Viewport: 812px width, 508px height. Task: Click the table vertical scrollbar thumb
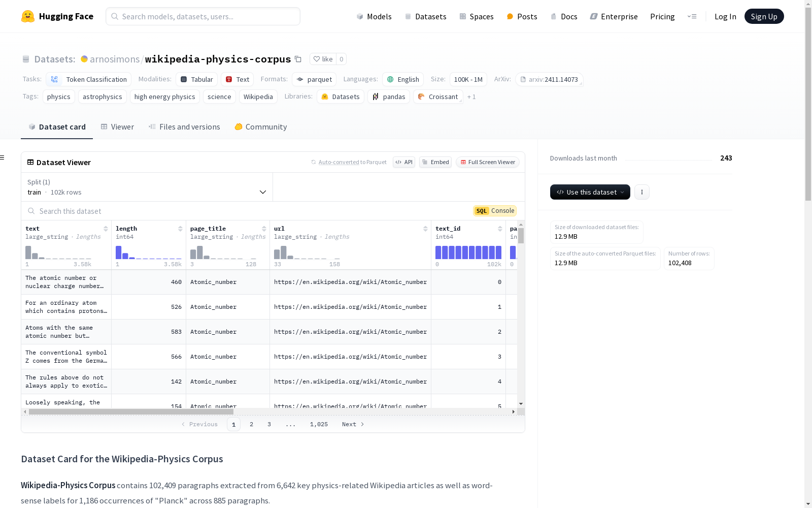coord(521,236)
